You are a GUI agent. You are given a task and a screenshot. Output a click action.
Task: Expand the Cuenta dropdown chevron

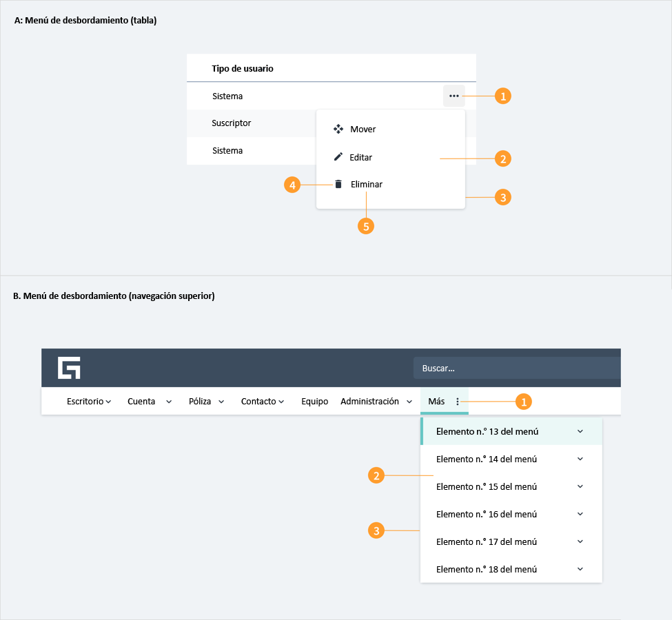169,402
